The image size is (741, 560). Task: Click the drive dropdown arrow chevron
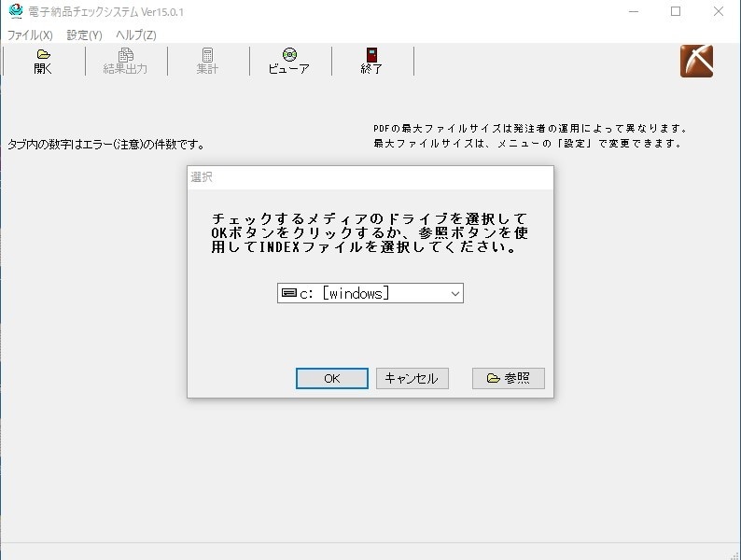tap(455, 293)
